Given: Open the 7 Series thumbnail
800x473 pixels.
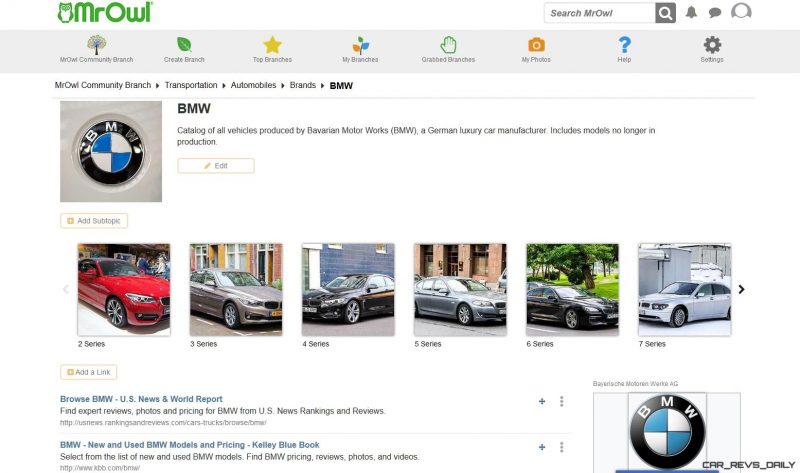Looking at the screenshot, I should [x=685, y=289].
